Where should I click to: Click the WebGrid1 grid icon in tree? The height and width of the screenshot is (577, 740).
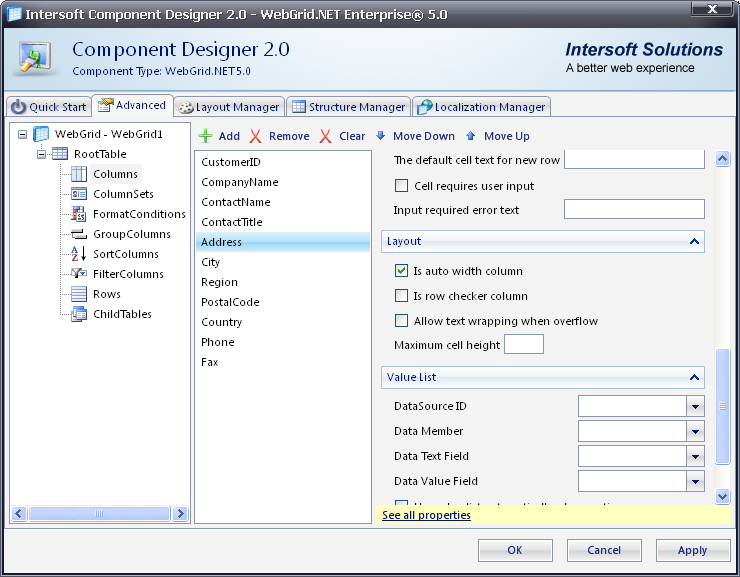click(41, 134)
